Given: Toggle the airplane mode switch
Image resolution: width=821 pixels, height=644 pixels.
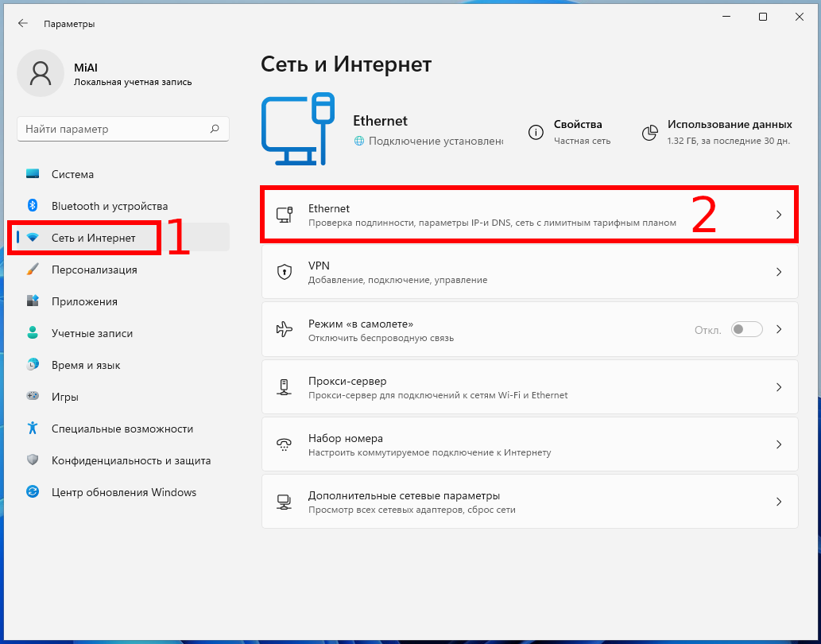Looking at the screenshot, I should coord(746,329).
